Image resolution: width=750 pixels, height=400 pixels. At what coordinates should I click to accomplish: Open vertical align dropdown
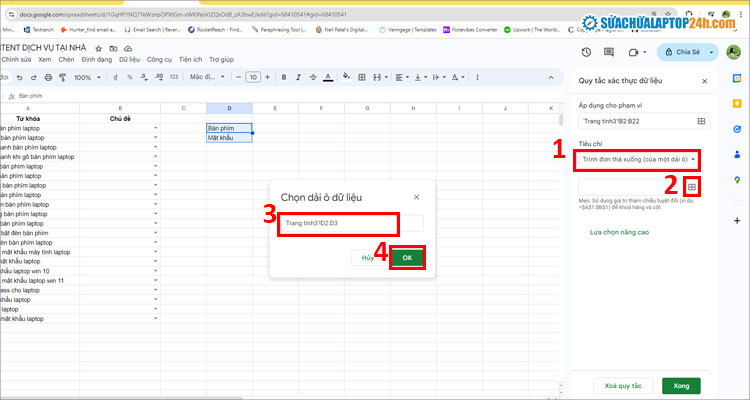click(x=420, y=77)
